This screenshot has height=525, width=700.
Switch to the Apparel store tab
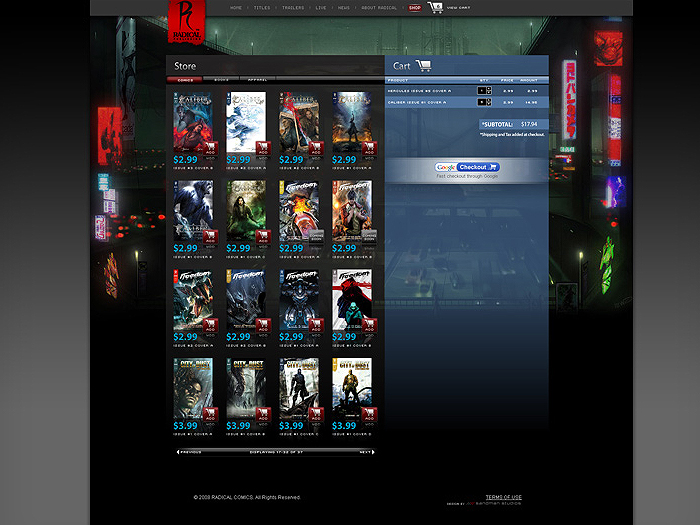258,80
